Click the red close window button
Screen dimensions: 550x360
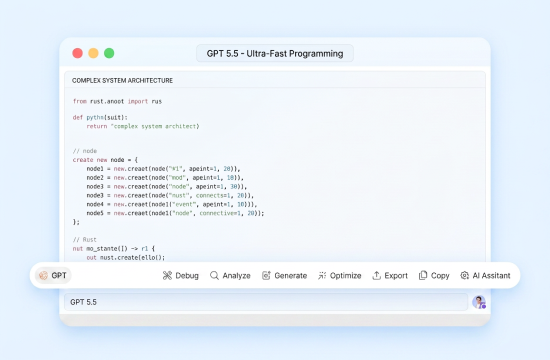pos(78,53)
